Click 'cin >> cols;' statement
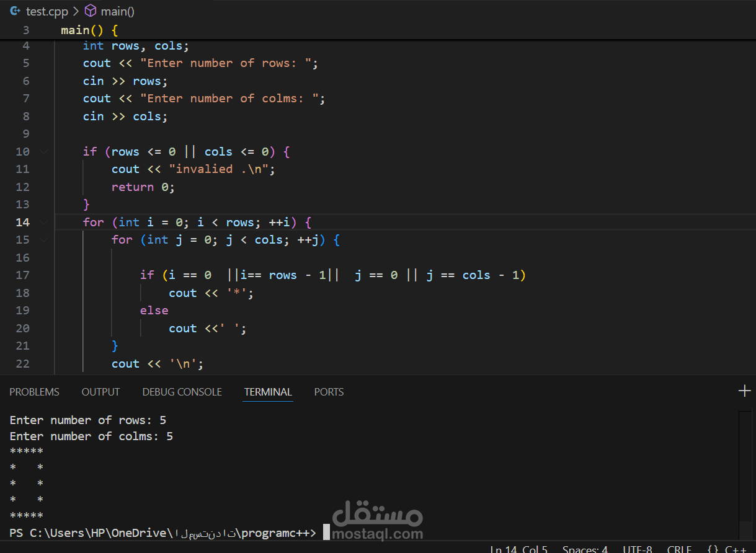This screenshot has height=553, width=756. [x=125, y=116]
